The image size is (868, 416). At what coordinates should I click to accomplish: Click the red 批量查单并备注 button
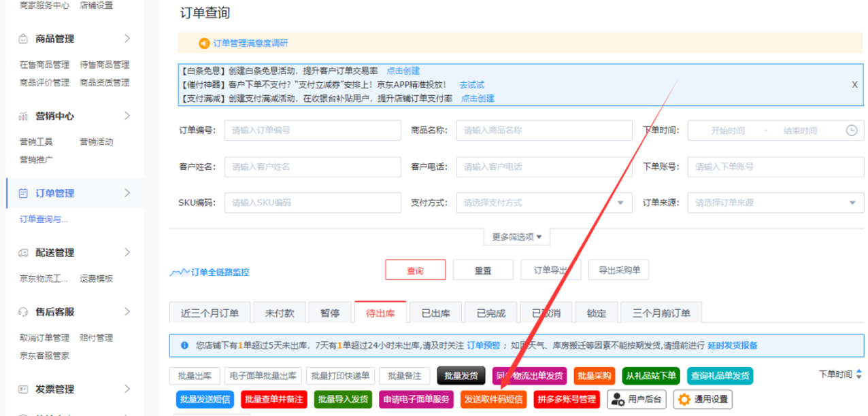[274, 399]
